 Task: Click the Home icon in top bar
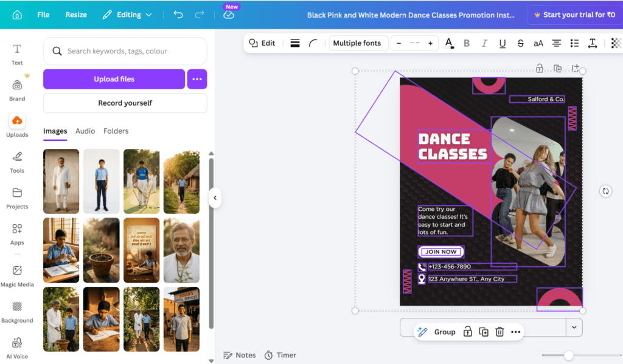coord(17,15)
